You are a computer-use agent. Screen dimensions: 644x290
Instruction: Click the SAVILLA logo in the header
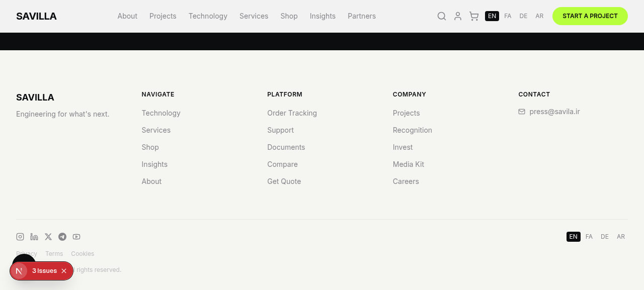[36, 16]
